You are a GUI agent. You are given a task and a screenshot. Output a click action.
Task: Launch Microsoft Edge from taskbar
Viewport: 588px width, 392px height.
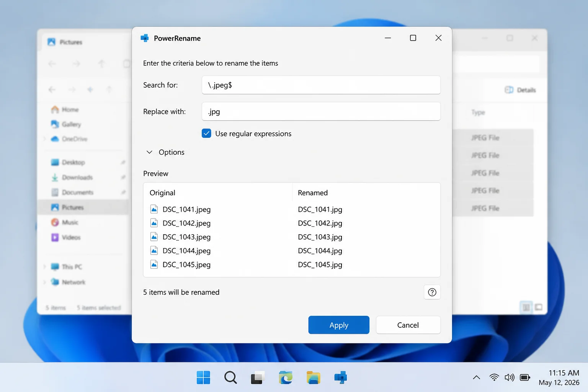click(x=286, y=377)
